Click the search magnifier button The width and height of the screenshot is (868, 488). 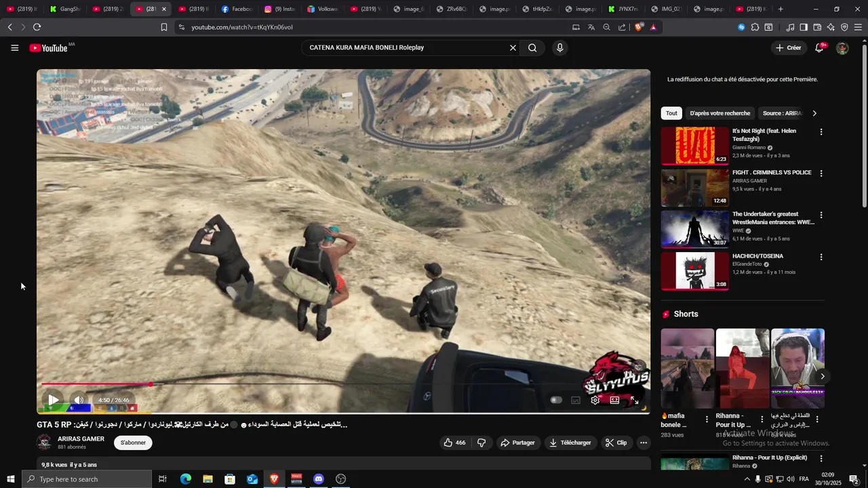tap(532, 48)
